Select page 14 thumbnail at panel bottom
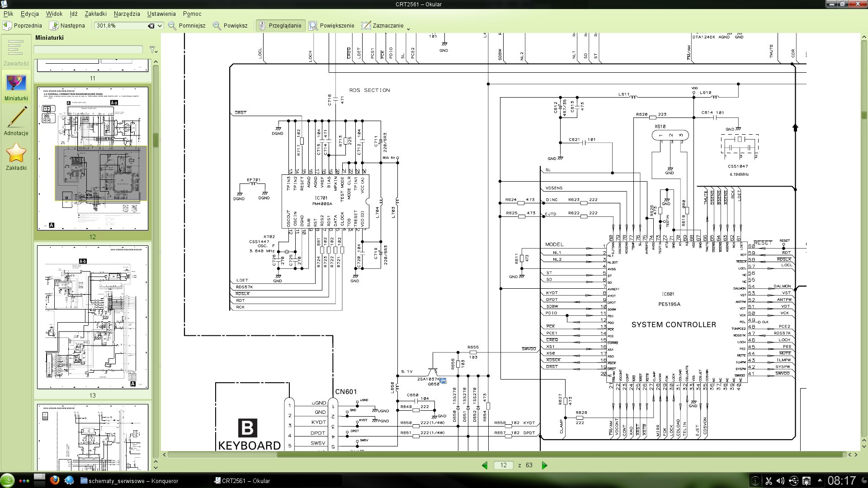Screen dimensions: 868x488 point(93,437)
